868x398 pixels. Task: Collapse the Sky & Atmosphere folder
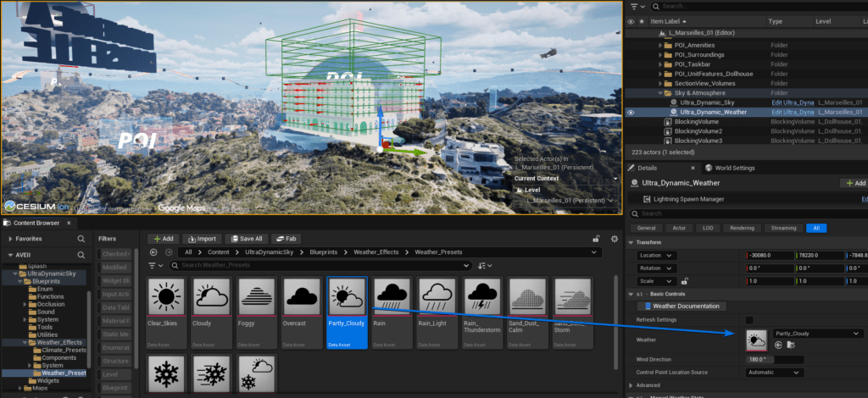(x=659, y=93)
